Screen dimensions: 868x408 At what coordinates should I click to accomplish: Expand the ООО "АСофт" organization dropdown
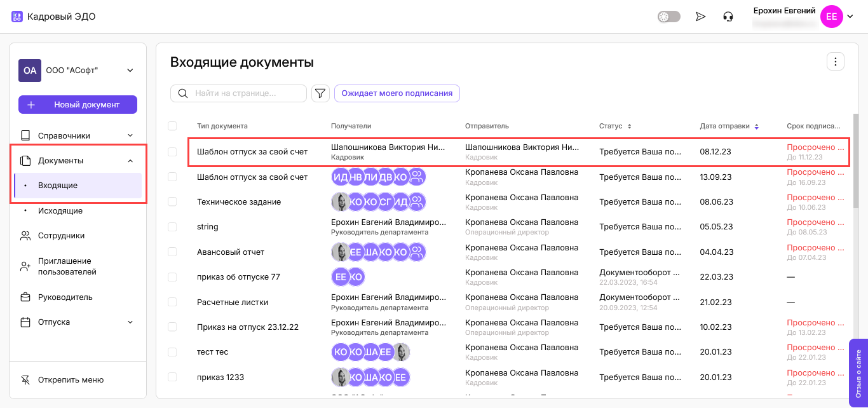130,71
